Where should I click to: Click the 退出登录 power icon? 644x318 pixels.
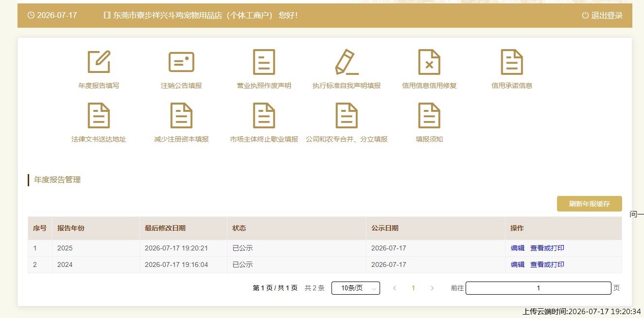coord(585,16)
